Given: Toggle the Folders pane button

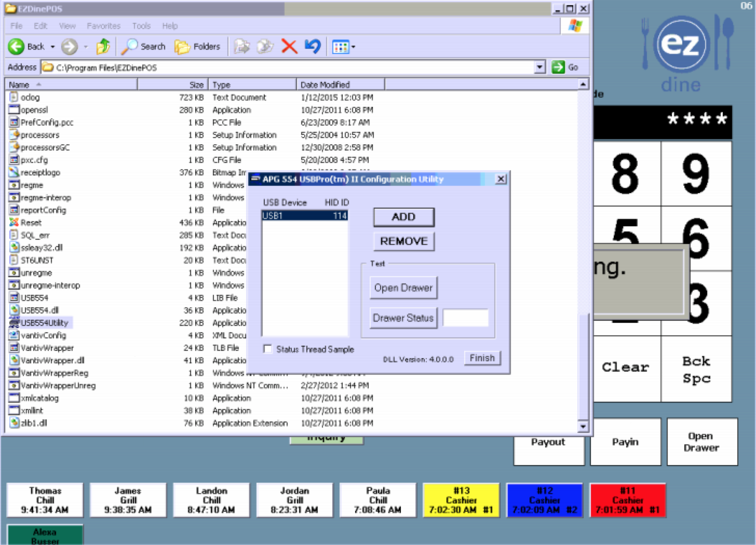Looking at the screenshot, I should point(197,47).
